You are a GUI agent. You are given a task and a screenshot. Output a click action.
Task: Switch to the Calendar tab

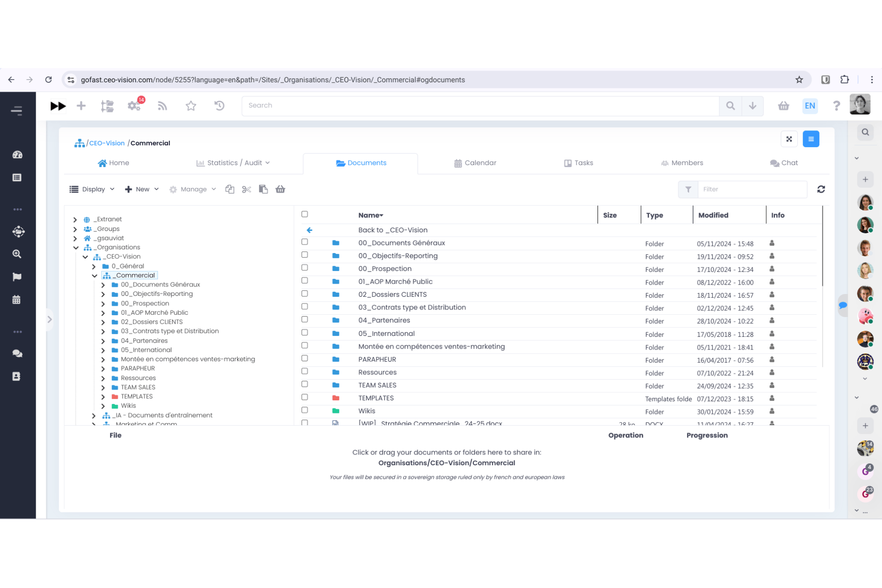coord(475,163)
